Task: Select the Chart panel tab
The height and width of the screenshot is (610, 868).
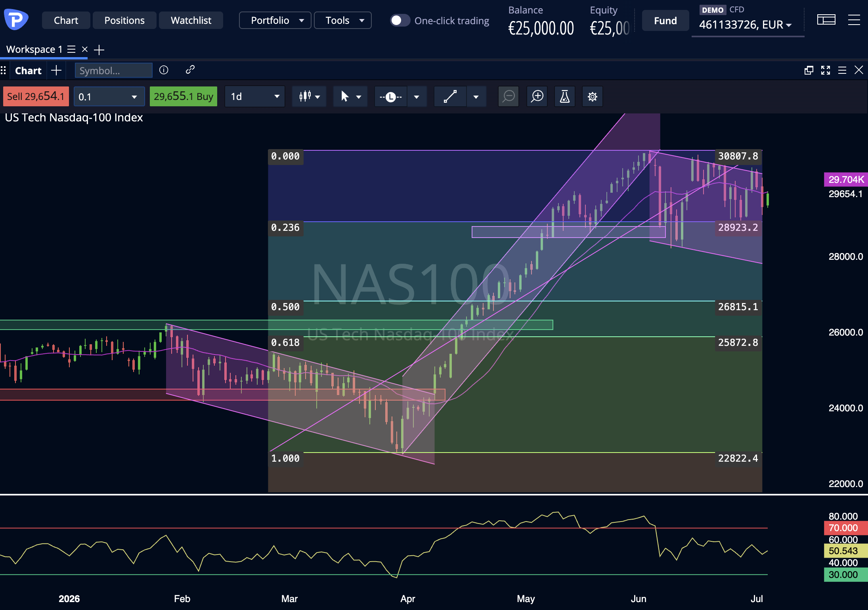Action: (x=28, y=71)
